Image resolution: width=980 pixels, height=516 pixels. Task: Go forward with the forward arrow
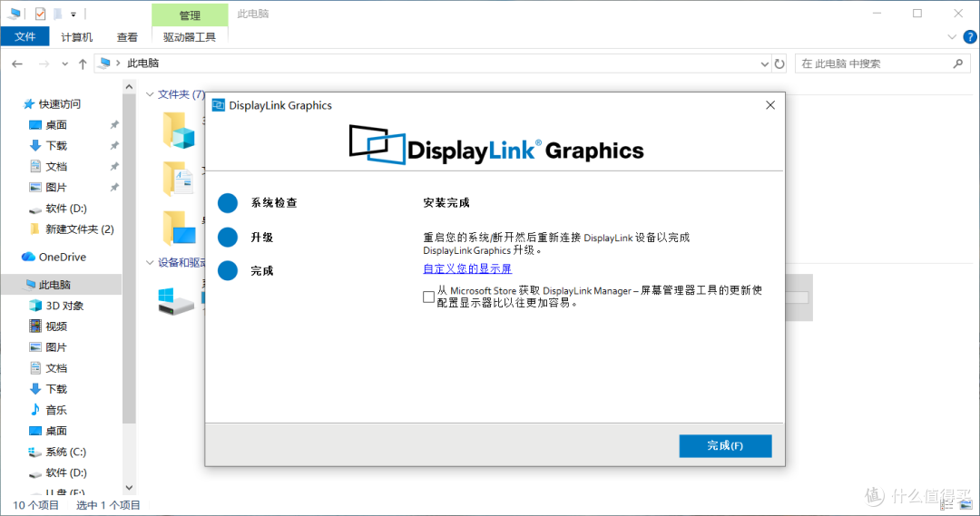tap(44, 63)
